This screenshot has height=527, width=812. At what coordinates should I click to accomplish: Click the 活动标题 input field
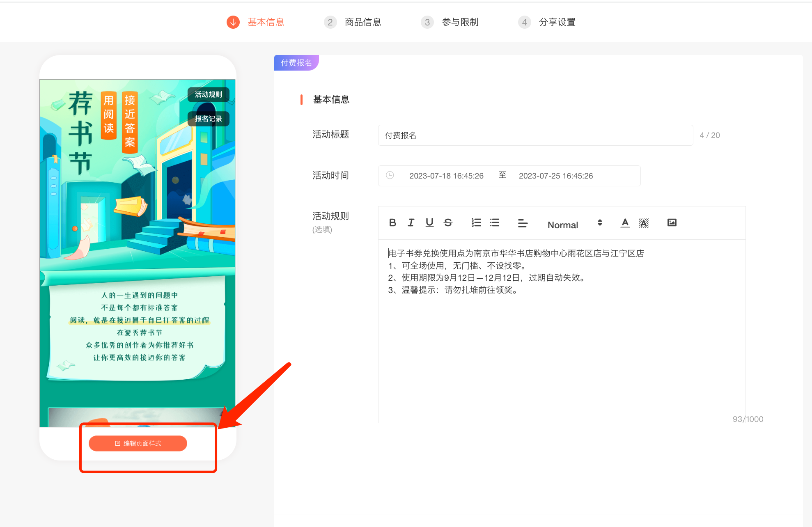(535, 135)
